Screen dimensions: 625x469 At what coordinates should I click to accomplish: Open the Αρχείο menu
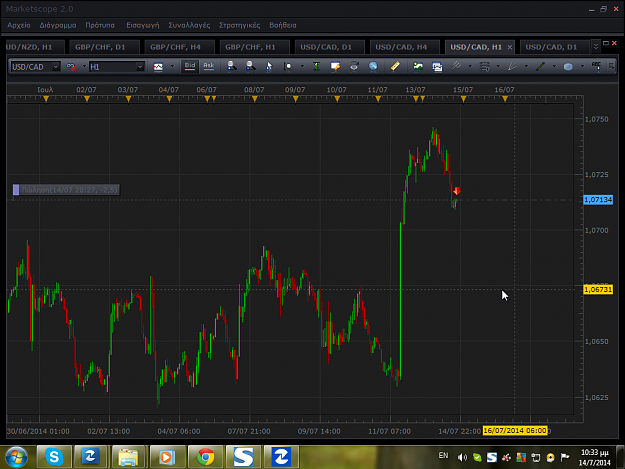(x=19, y=25)
